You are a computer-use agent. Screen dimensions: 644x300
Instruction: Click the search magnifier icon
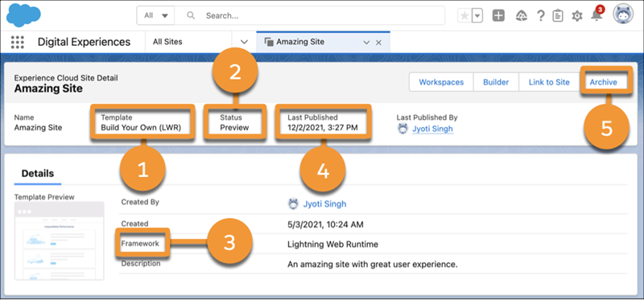[191, 15]
